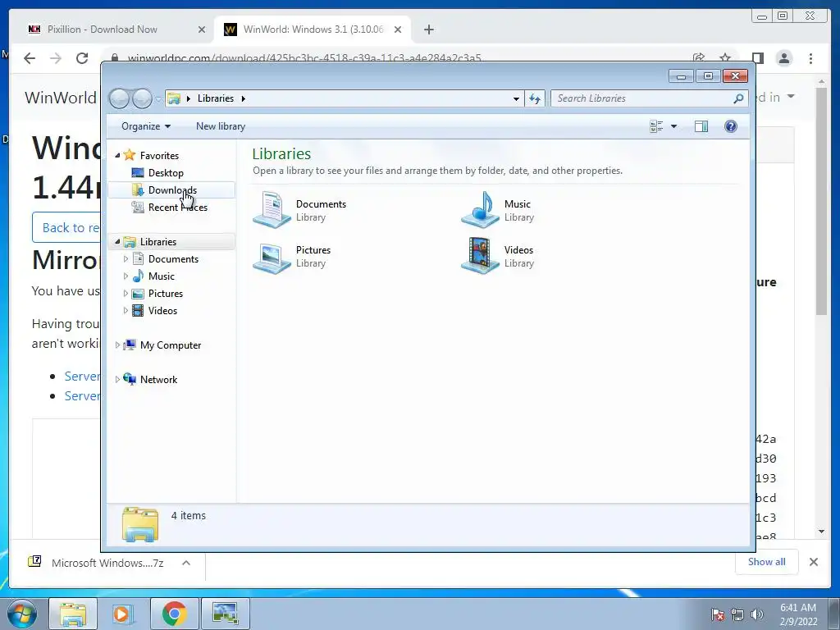The width and height of the screenshot is (840, 630).
Task: Open address bar history dropdown arrow
Action: point(516,98)
